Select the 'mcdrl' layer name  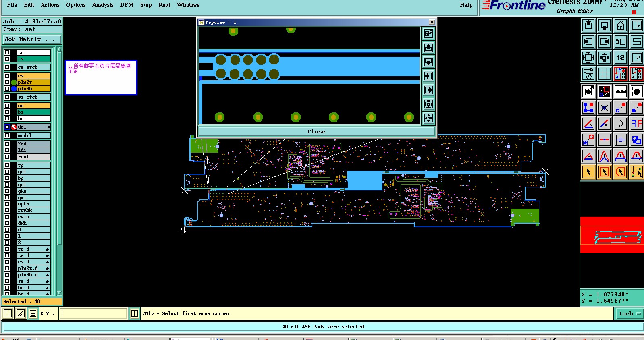pyautogui.click(x=34, y=135)
